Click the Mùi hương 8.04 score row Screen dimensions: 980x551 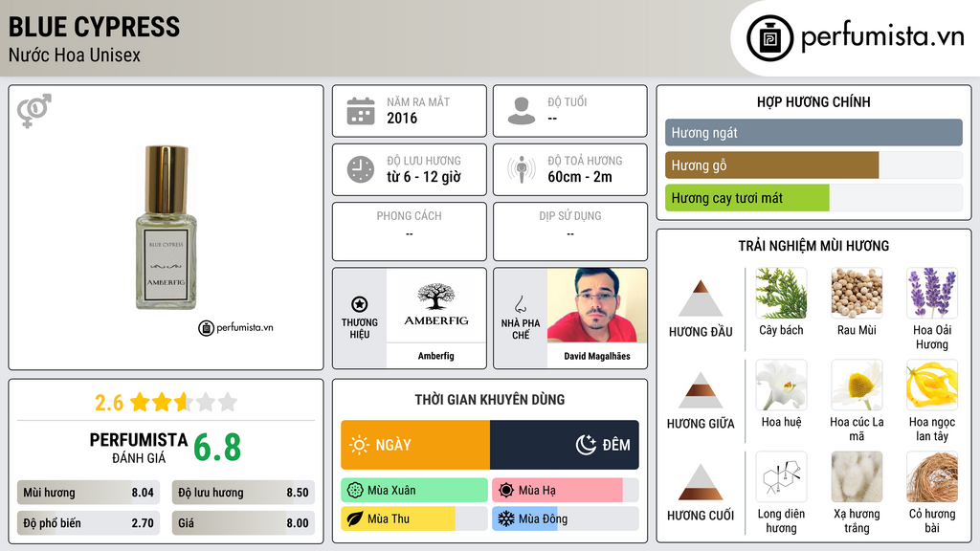pos(88,493)
